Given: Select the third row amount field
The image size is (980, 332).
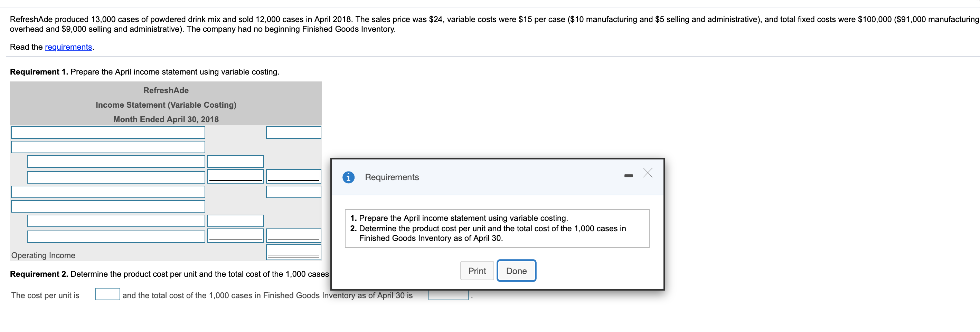Looking at the screenshot, I should (235, 162).
